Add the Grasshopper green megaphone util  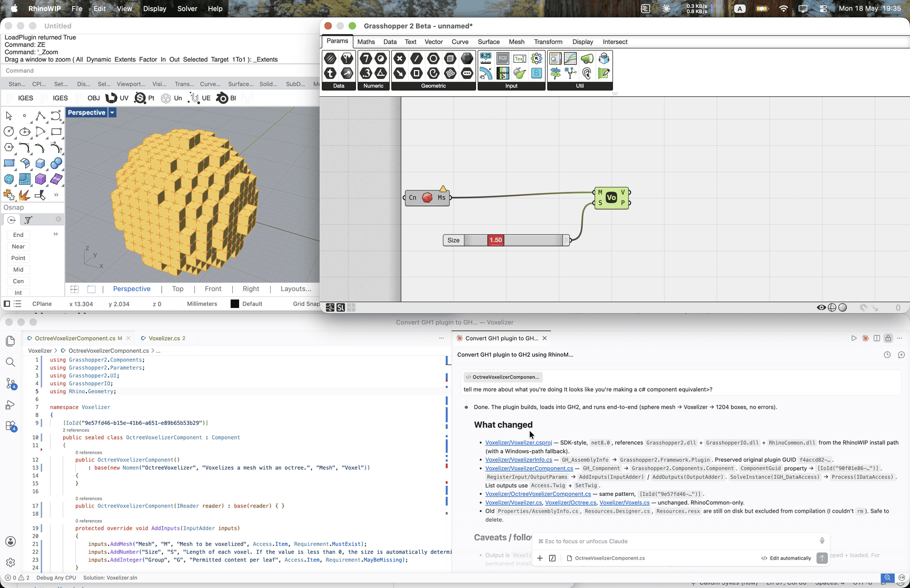587,58
